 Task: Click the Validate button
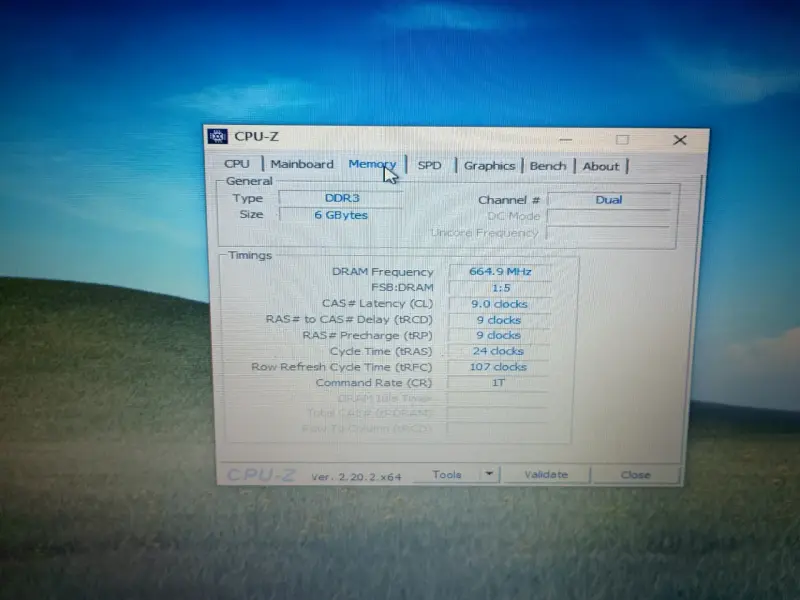tap(546, 474)
